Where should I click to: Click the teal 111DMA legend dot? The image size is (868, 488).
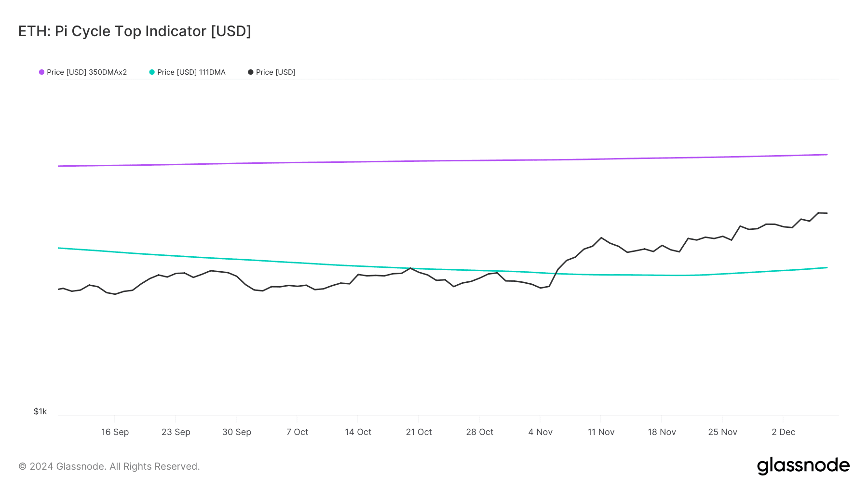click(152, 72)
